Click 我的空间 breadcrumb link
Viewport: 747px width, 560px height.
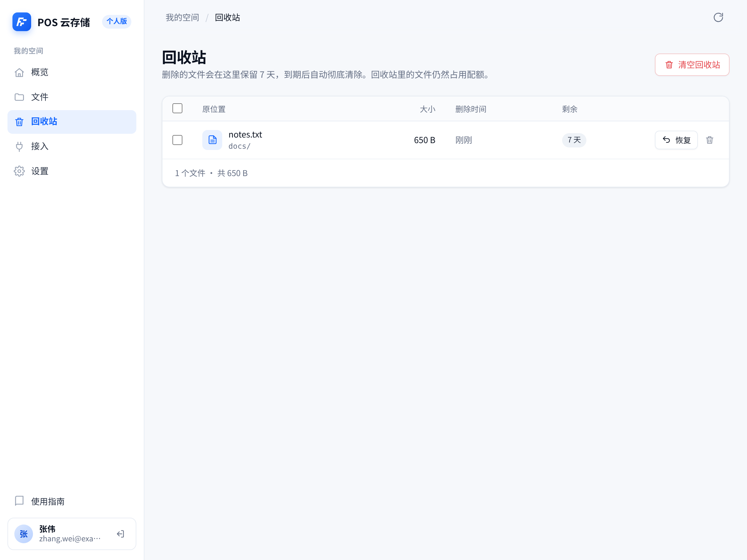tap(182, 17)
